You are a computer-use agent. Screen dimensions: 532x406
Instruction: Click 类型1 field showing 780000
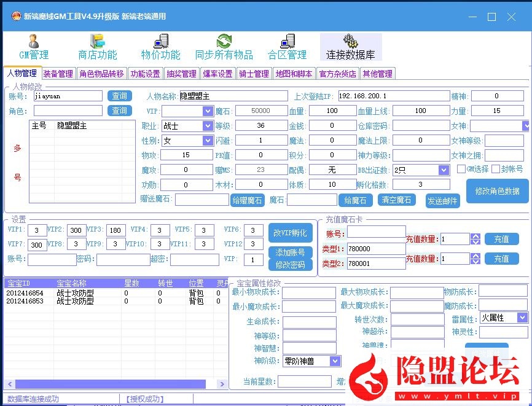376,249
